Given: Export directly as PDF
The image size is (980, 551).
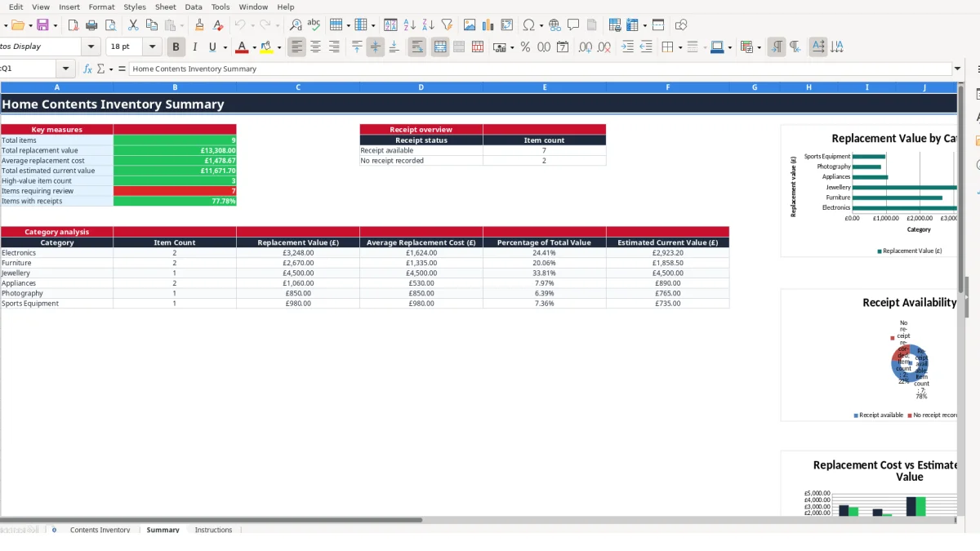Looking at the screenshot, I should pos(73,25).
